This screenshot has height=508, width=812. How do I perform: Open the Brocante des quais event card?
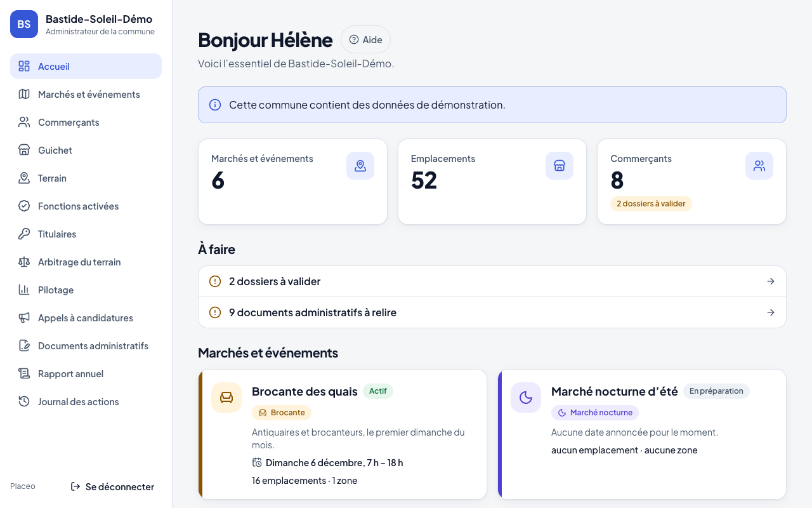pos(343,434)
